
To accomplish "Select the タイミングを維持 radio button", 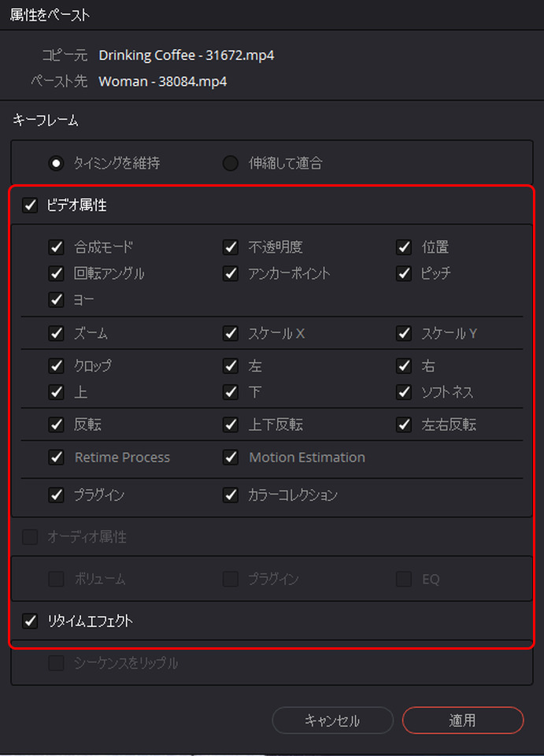I will point(57,164).
